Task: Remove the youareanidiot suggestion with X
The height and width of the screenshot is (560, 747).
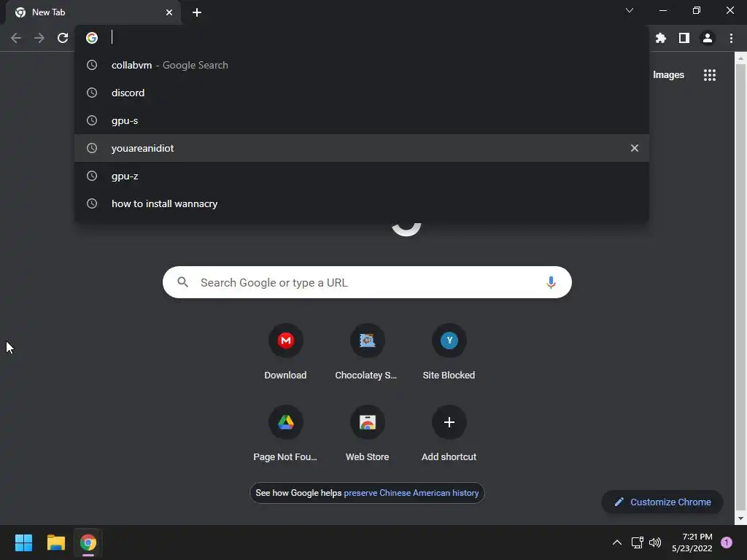Action: tap(635, 148)
